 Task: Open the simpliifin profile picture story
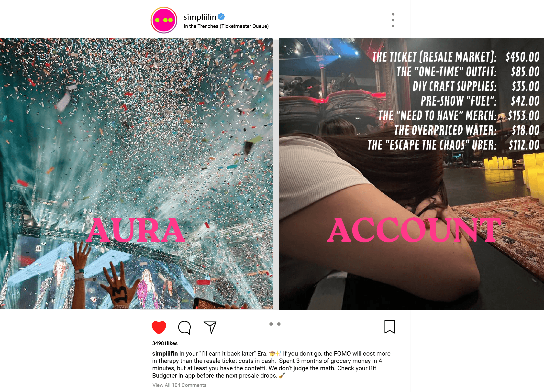click(164, 20)
